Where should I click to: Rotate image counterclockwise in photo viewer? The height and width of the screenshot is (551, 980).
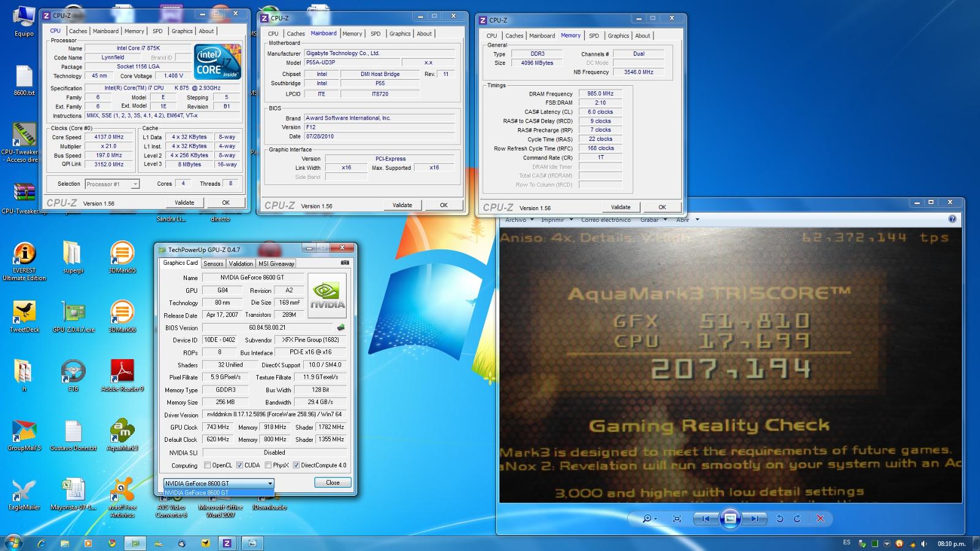click(x=780, y=519)
